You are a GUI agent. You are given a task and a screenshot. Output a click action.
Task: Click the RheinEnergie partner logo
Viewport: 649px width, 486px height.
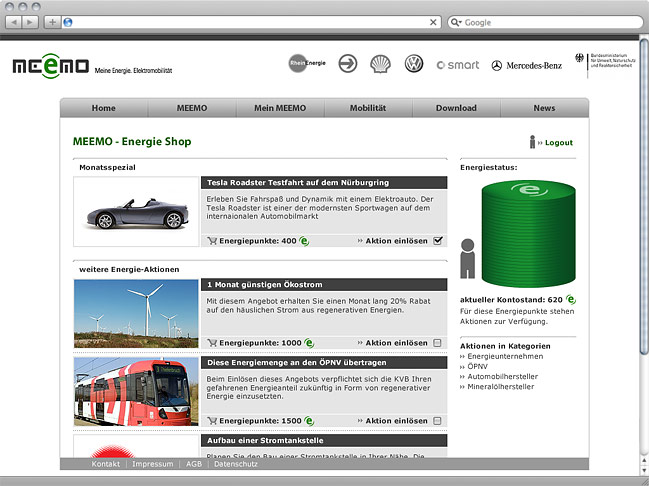[307, 64]
